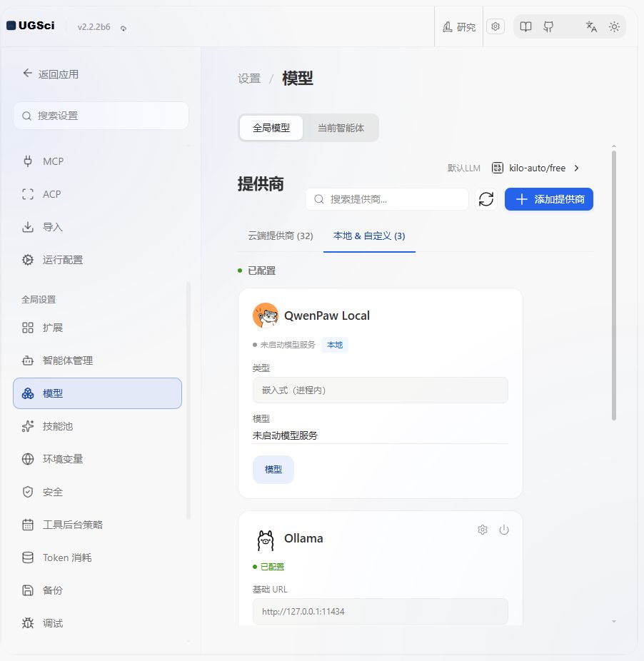Switch language via translate icon

click(x=591, y=27)
